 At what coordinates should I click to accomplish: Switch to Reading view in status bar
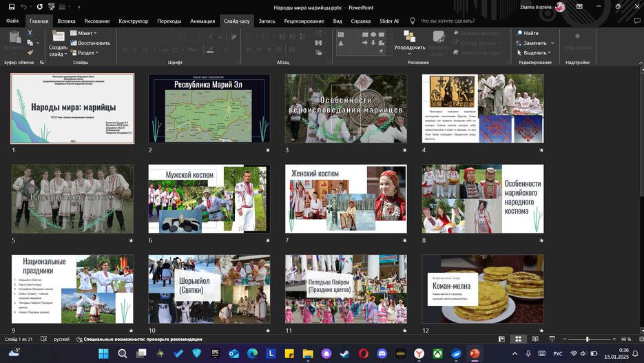point(535,339)
